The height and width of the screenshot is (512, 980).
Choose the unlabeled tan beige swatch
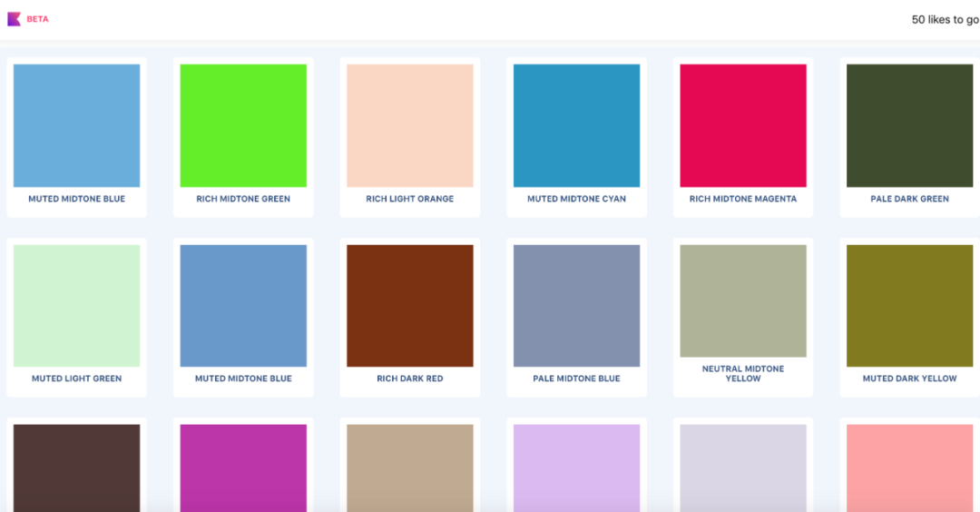(410, 468)
